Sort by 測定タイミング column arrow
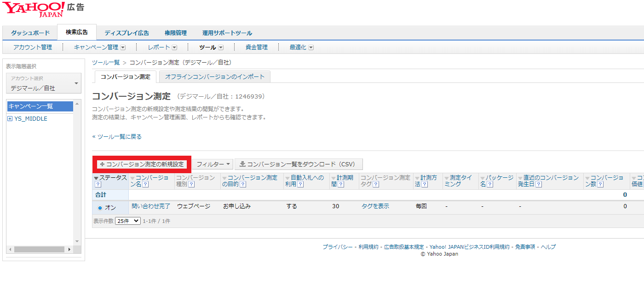This screenshot has width=644, height=298. point(447,178)
